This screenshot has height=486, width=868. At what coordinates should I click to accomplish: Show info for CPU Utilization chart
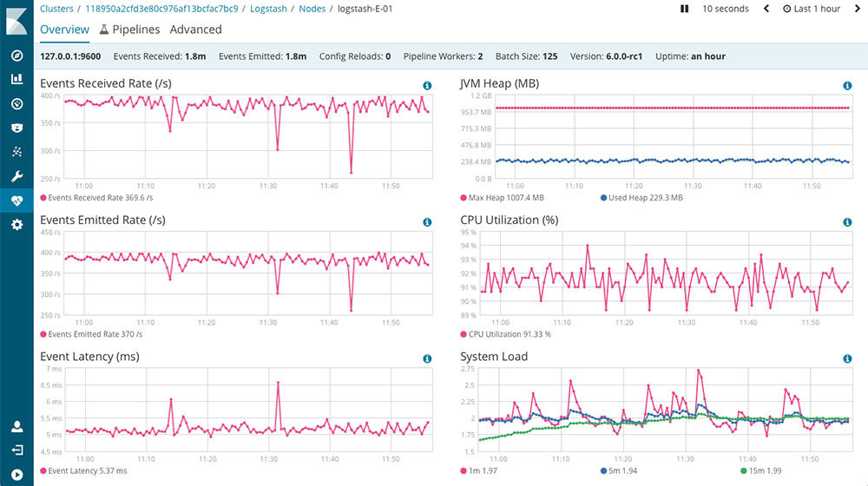(847, 222)
